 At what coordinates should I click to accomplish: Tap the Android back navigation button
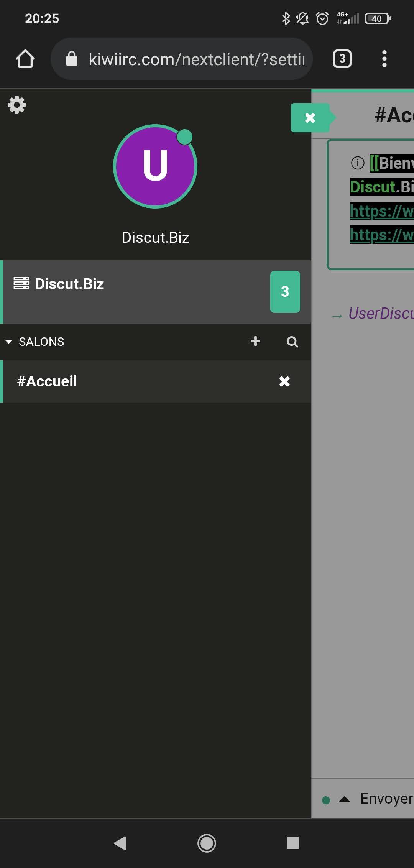click(x=120, y=843)
